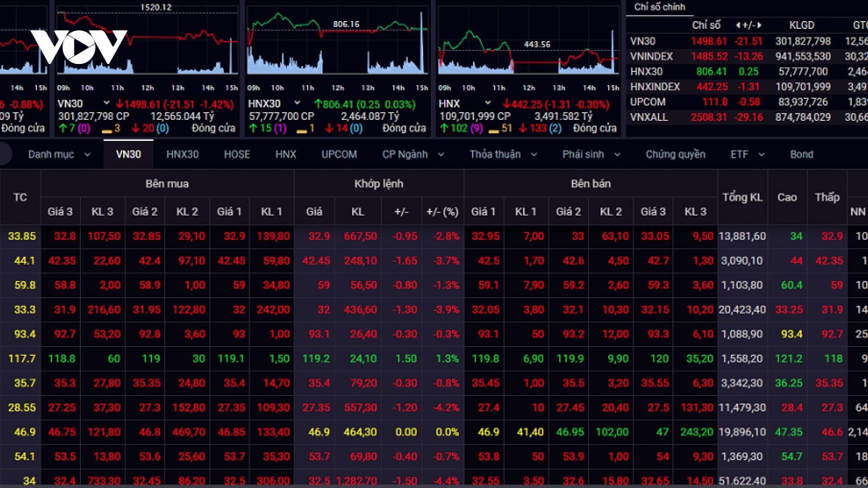This screenshot has width=868, height=488.
Task: Select VNINDEX row in Chỉ số chính
Action: click(x=747, y=56)
